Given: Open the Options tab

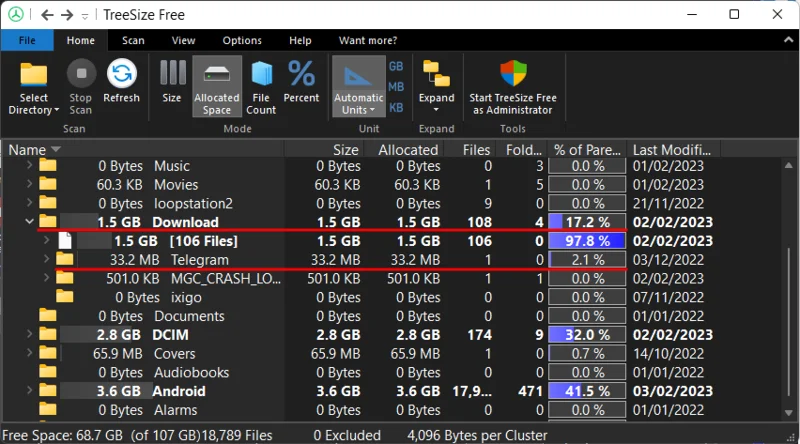Looking at the screenshot, I should (x=242, y=40).
